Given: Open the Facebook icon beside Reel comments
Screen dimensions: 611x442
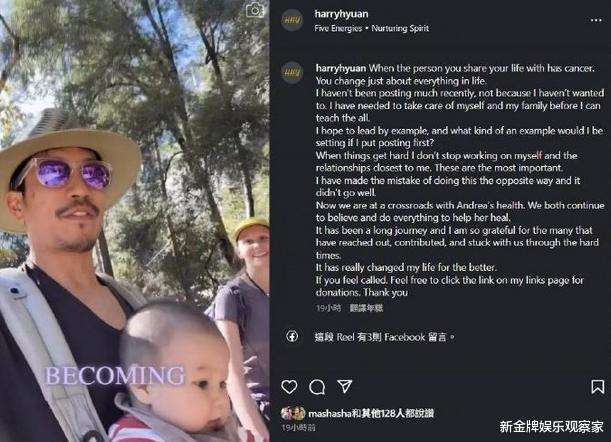Looking at the screenshot, I should click(292, 336).
